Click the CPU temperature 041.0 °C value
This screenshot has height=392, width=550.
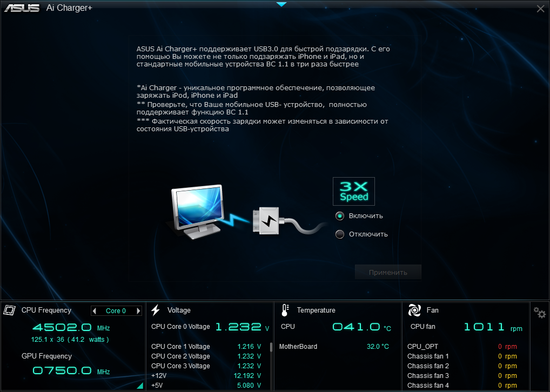[x=361, y=327]
